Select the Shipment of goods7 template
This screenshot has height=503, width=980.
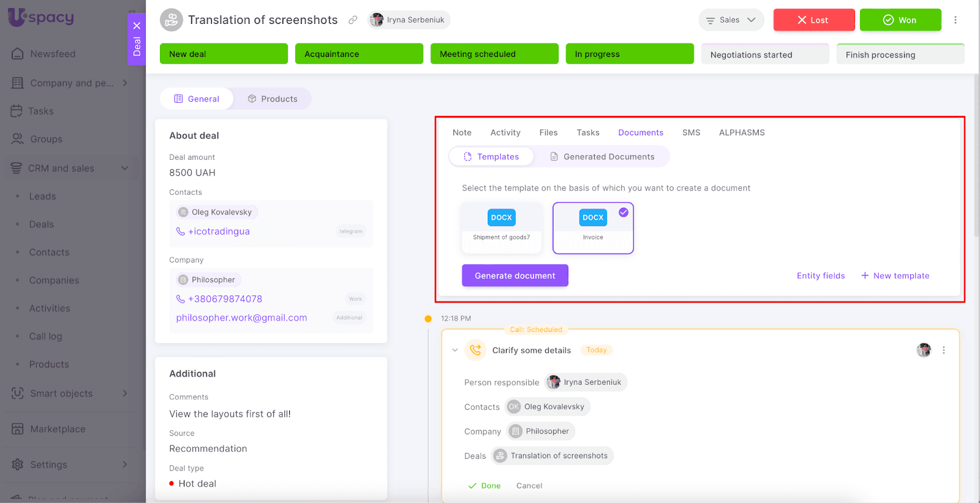tap(501, 228)
